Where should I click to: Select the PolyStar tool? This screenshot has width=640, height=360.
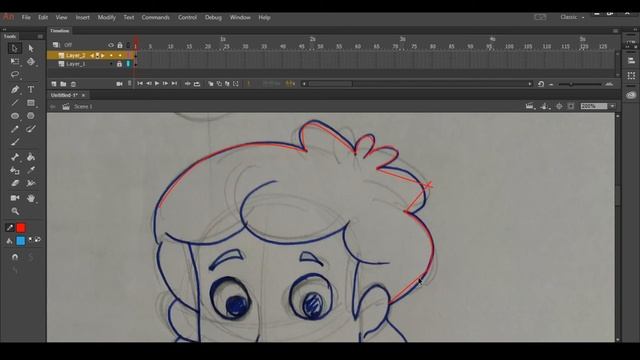tap(31, 116)
